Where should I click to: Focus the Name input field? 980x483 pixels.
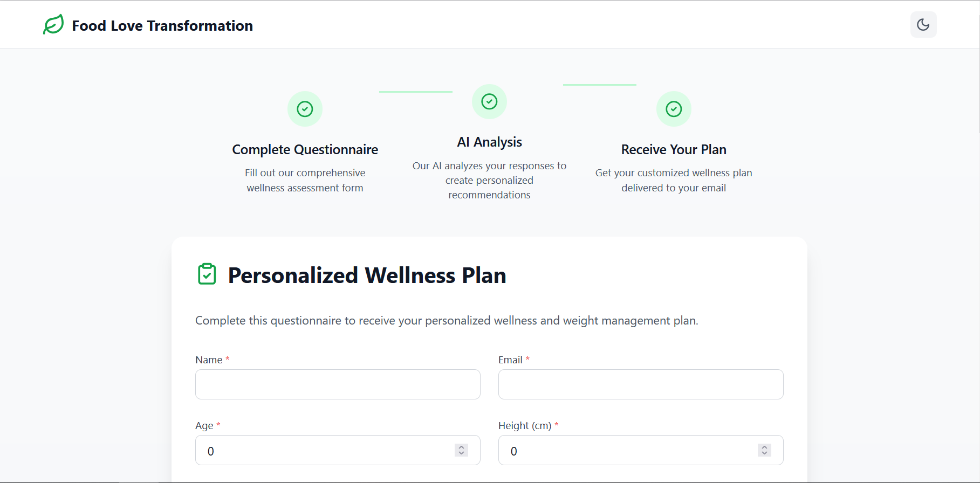(x=338, y=384)
